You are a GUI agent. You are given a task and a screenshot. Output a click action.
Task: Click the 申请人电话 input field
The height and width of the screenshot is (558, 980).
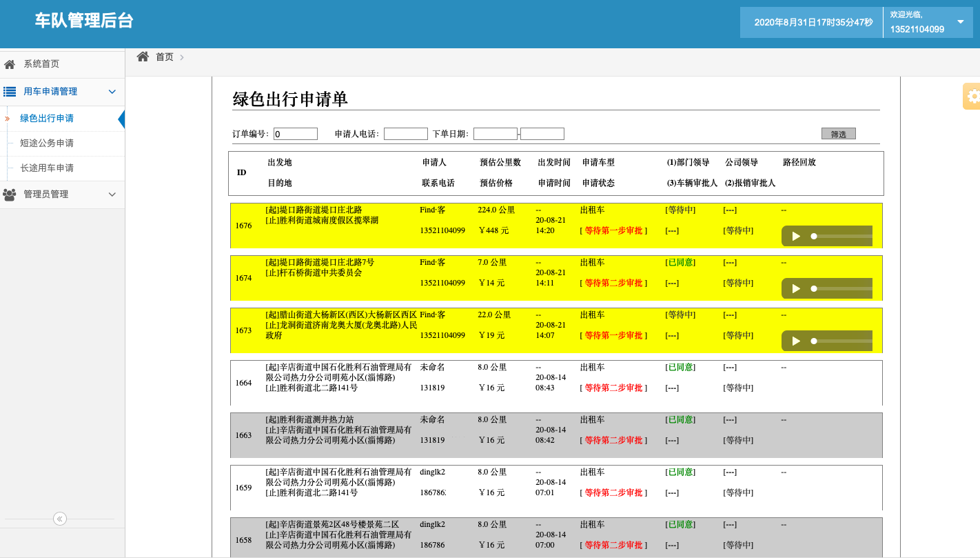[x=406, y=133]
